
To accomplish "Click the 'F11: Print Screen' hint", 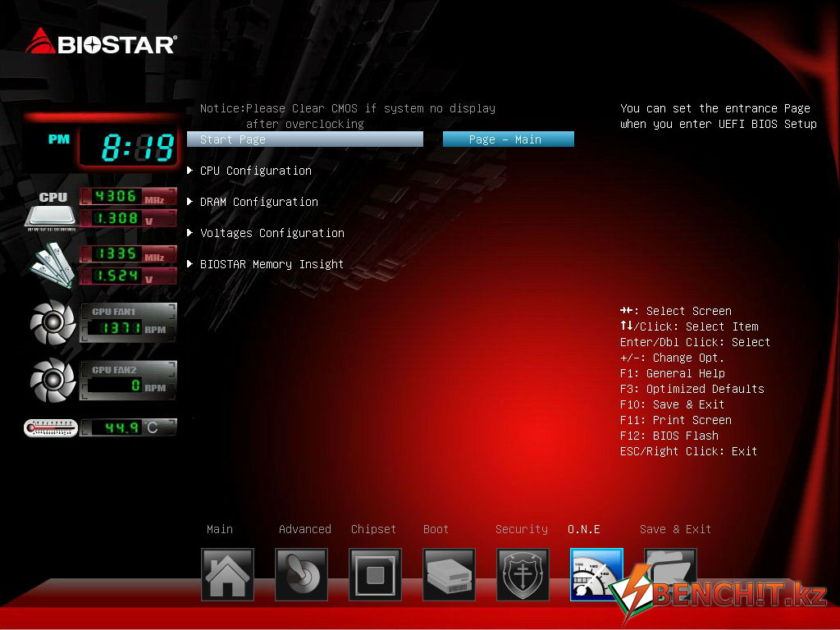I will tap(676, 419).
